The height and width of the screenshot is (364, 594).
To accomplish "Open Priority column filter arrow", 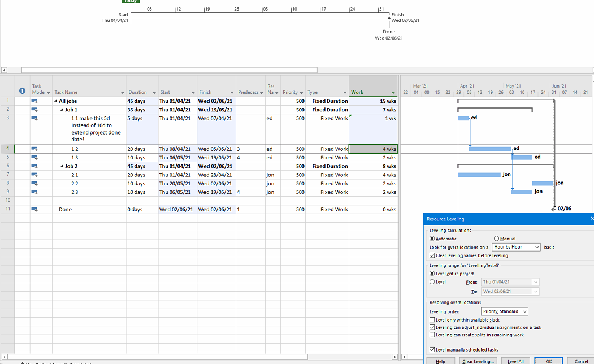I will point(302,93).
